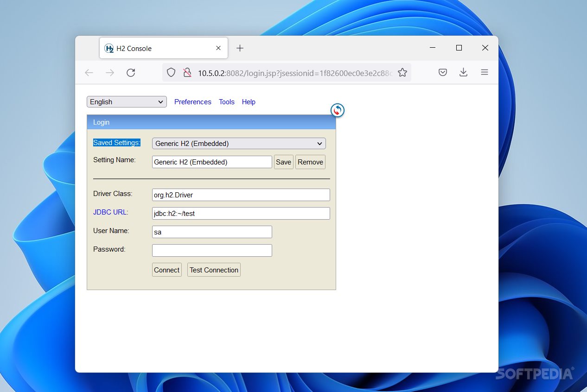The image size is (587, 392).
Task: Click the browser address bar URL
Action: [x=295, y=73]
